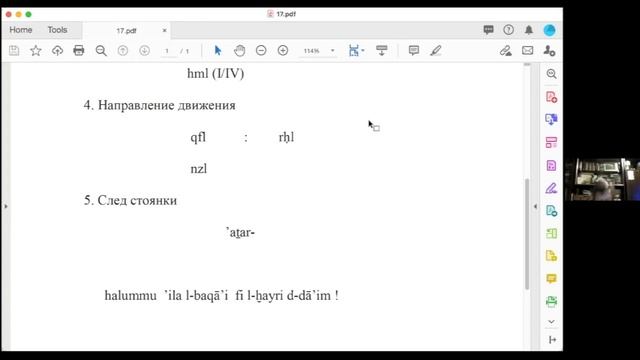Open the account profile avatar

pos(549,30)
